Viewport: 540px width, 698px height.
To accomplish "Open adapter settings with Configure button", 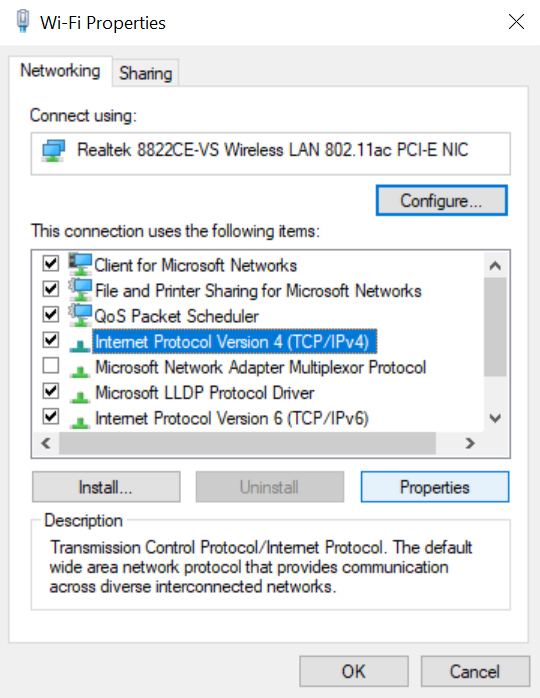I will coord(441,201).
